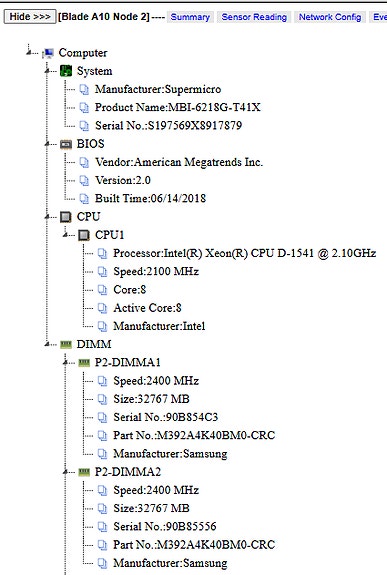Select text Serial No.:90B854C3
This screenshot has width=387, height=575.
click(165, 417)
